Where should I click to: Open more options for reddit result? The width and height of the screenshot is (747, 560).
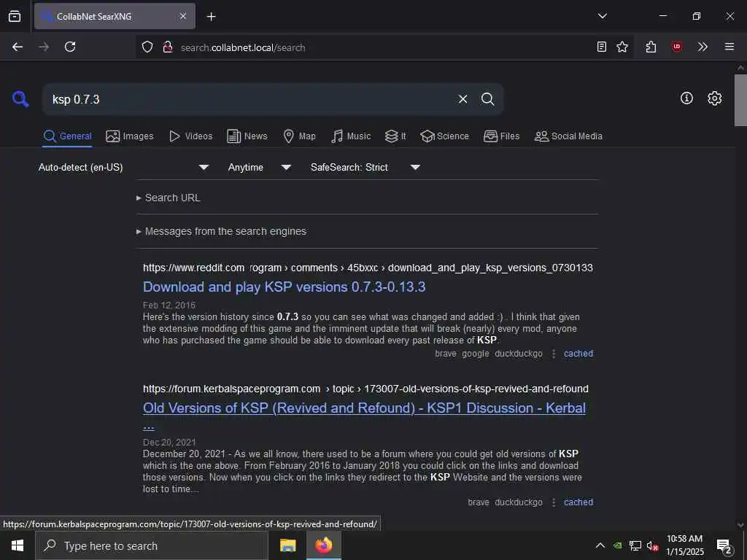(x=554, y=354)
